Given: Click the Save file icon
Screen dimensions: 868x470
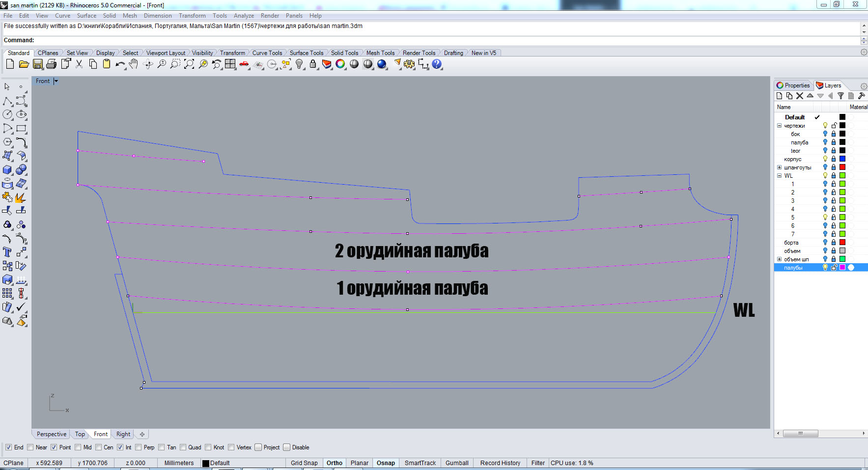Looking at the screenshot, I should tap(37, 64).
